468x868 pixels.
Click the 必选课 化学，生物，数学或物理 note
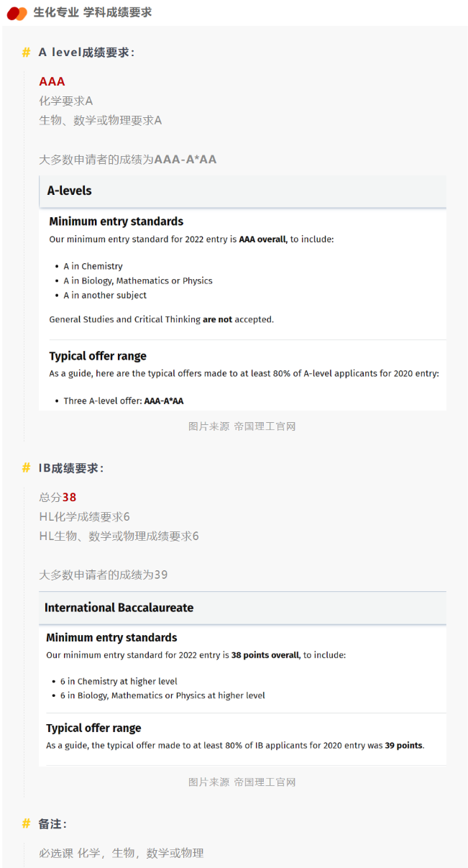[x=121, y=853]
